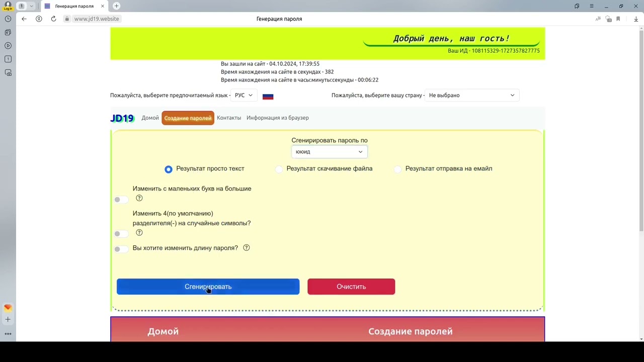Click the red Очистить button
This screenshot has height=362, width=644.
(351, 287)
